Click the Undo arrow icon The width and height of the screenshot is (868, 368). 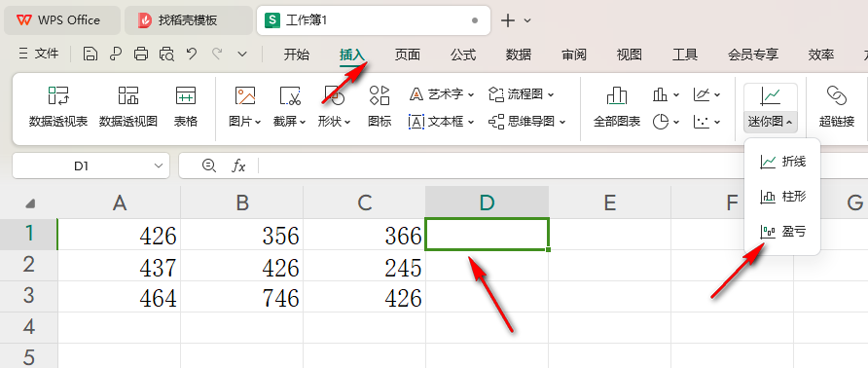click(x=192, y=54)
